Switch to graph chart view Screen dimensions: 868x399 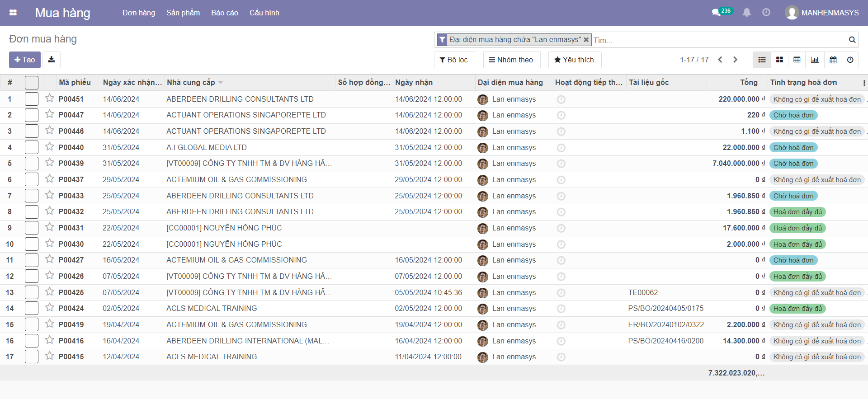coord(815,60)
